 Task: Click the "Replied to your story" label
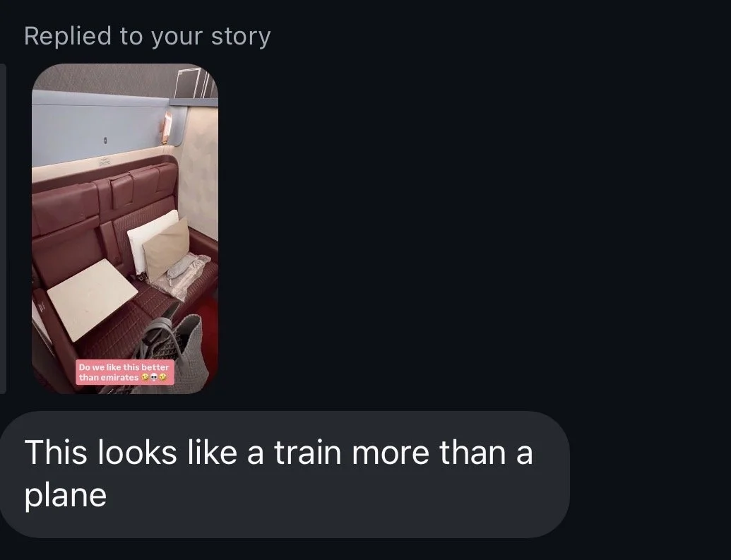click(x=148, y=37)
